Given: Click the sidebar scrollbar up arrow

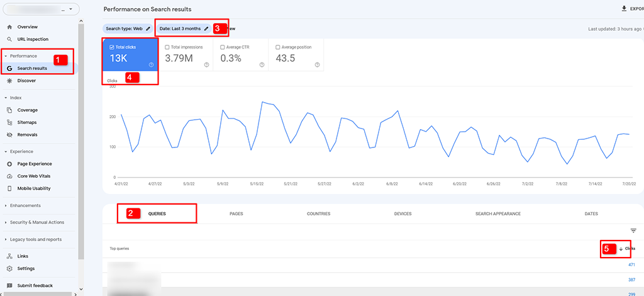Looking at the screenshot, I should point(81,21).
